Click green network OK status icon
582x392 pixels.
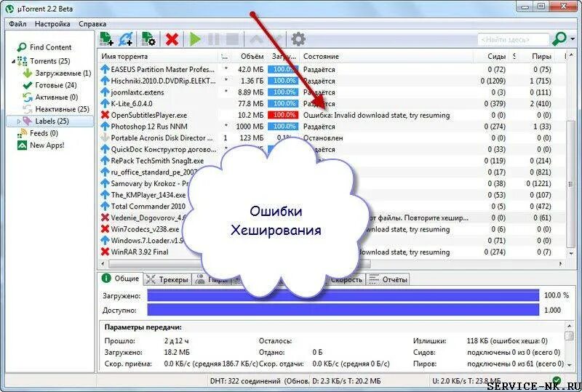pyautogui.click(x=557, y=380)
